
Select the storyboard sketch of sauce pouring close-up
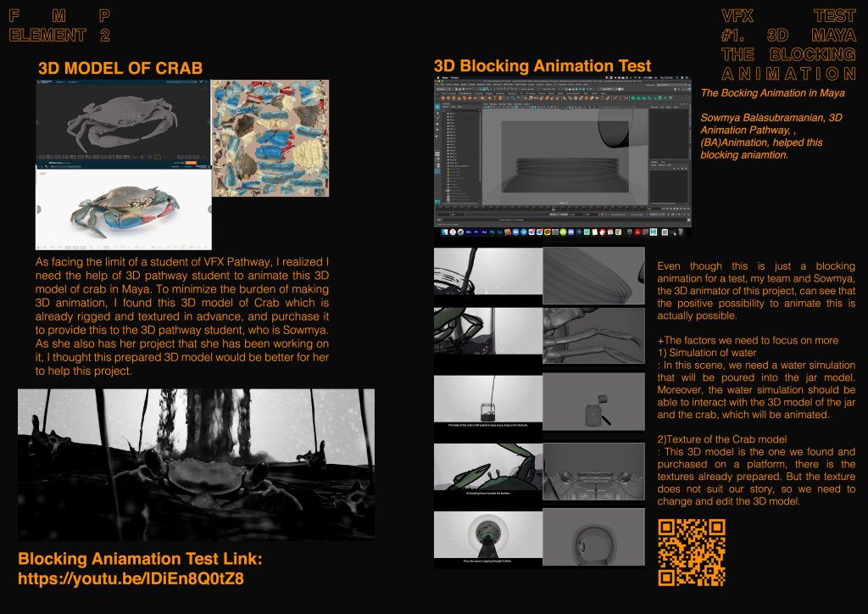click(487, 271)
